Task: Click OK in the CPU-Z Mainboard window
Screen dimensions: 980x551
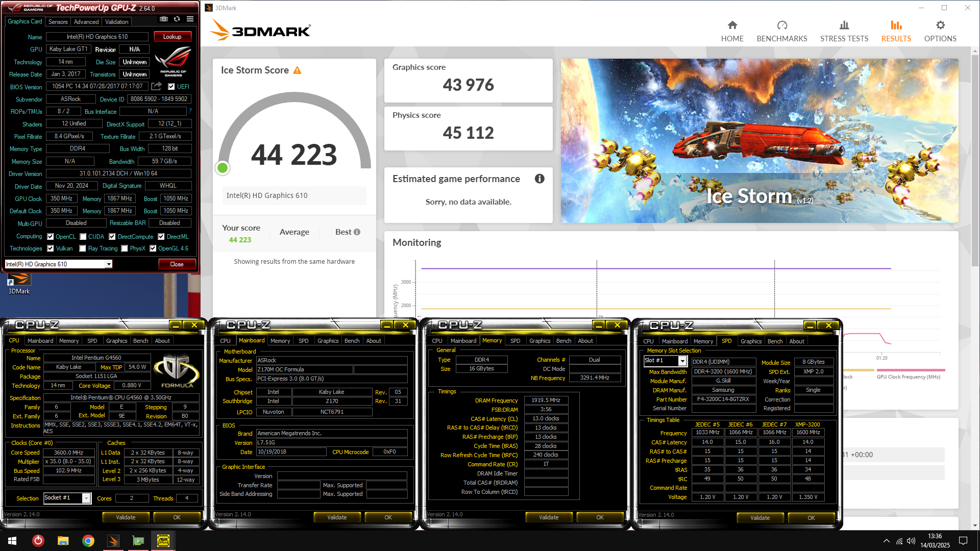Action: pyautogui.click(x=388, y=517)
